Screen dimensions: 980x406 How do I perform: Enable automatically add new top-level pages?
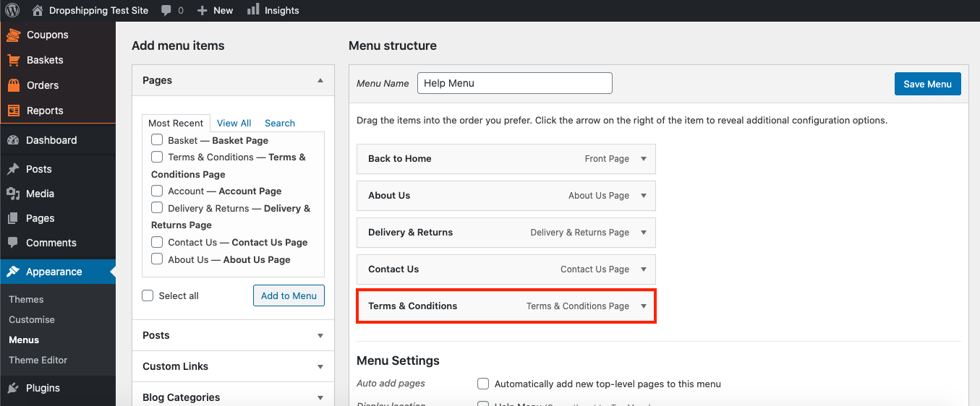click(x=483, y=384)
